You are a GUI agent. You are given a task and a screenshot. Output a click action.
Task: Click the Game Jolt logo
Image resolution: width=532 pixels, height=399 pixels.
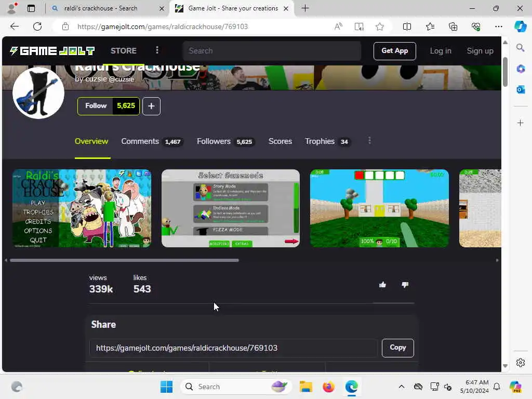point(52,51)
